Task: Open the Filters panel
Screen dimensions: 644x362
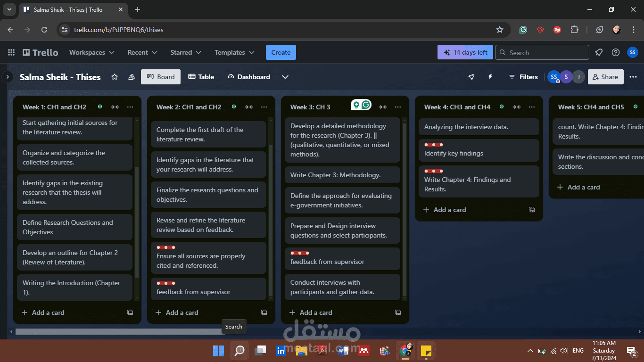Action: click(523, 77)
